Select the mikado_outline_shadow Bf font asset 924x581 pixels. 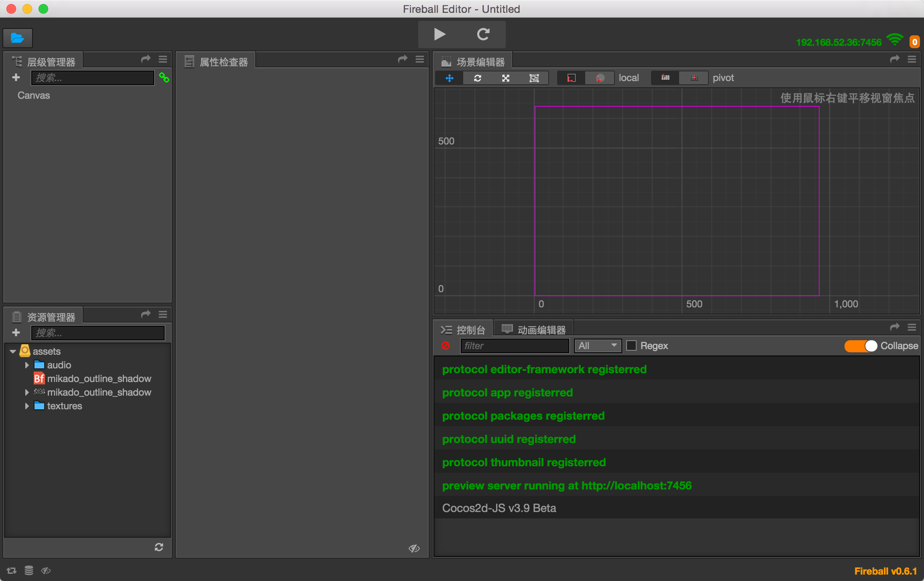[92, 379]
